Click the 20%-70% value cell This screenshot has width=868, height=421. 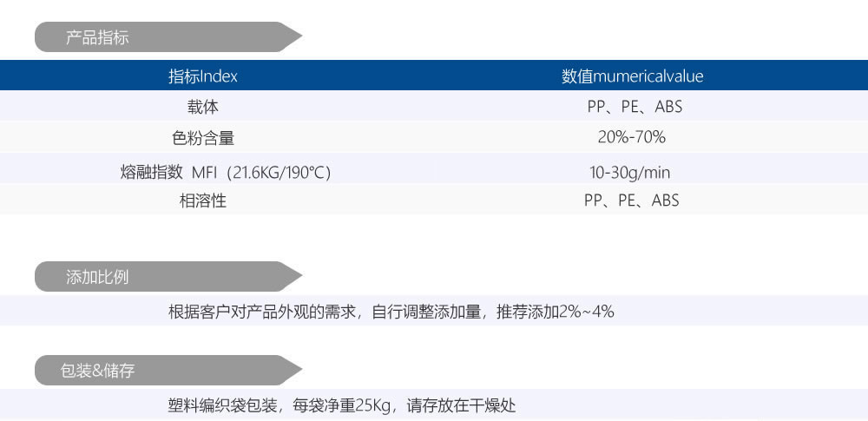[x=632, y=137]
